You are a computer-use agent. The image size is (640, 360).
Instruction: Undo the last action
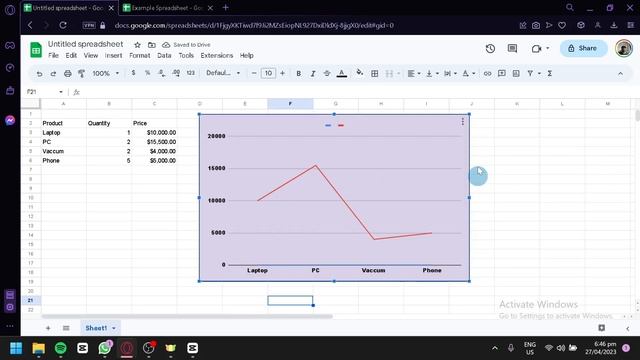(39, 73)
